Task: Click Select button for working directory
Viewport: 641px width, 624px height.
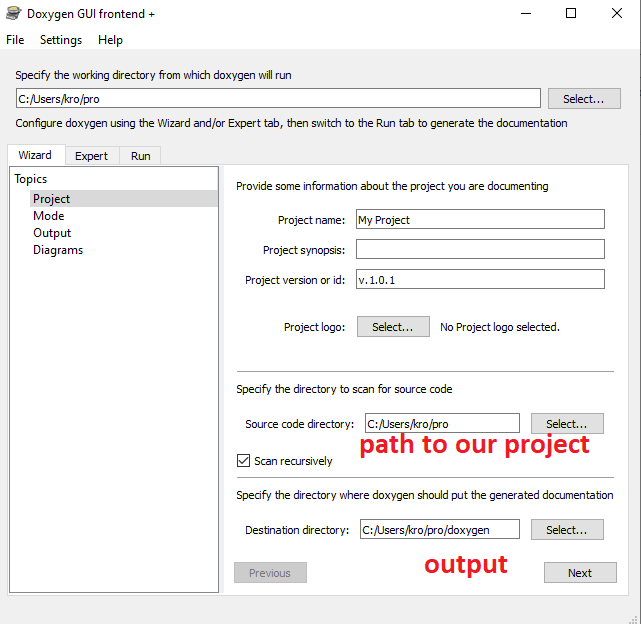Action: pyautogui.click(x=584, y=99)
